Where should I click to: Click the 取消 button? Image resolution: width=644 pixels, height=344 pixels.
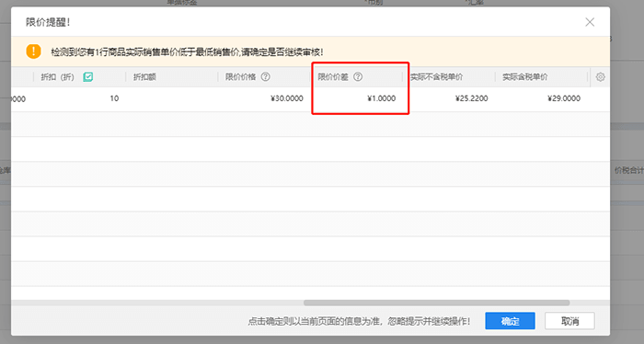pyautogui.click(x=569, y=321)
